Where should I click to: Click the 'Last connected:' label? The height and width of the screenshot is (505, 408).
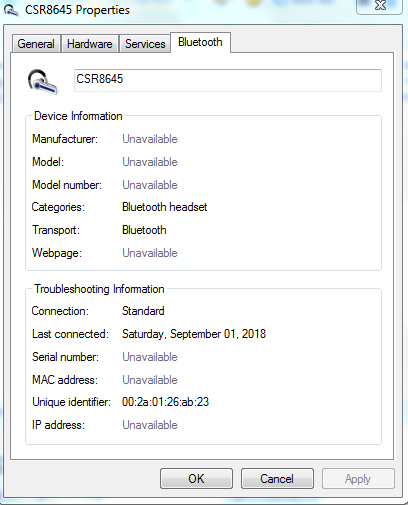click(70, 334)
